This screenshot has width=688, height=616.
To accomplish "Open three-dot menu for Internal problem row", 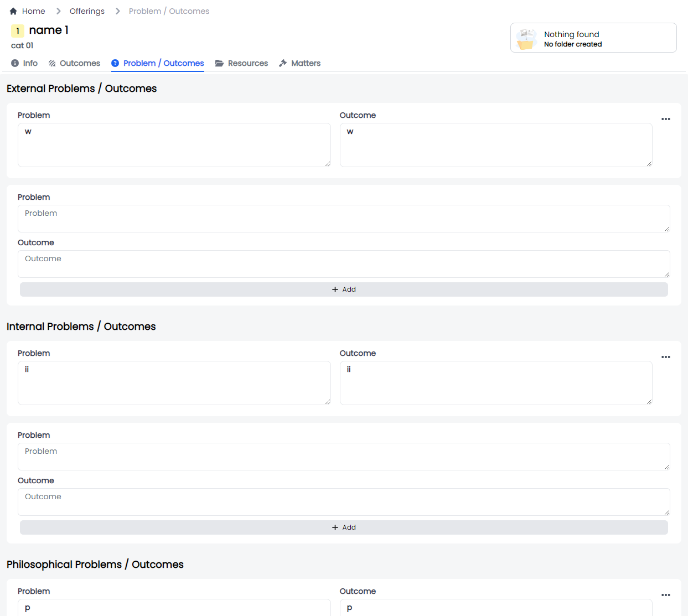I will pos(665,357).
